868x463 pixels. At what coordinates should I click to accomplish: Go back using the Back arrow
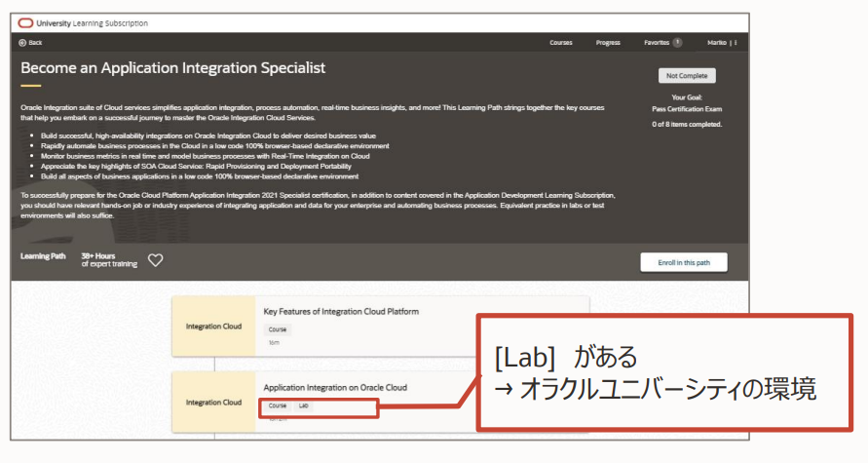[x=30, y=43]
